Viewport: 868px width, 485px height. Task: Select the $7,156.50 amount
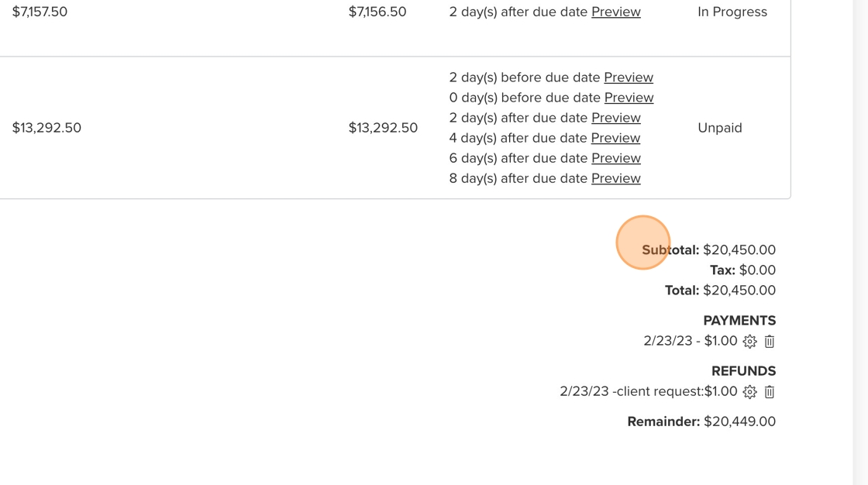(377, 12)
